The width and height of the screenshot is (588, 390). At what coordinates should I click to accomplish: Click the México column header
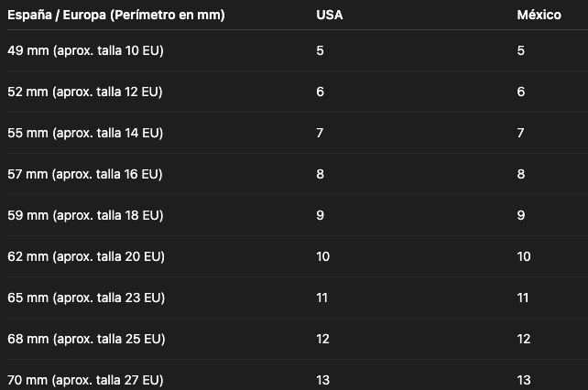click(539, 15)
